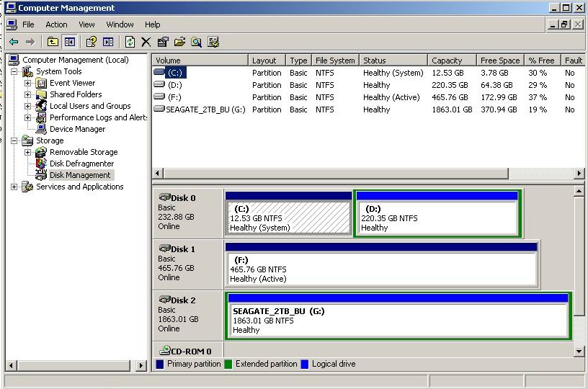This screenshot has width=588, height=389.
Task: Click the Disk Management icon in tree
Action: [x=41, y=175]
